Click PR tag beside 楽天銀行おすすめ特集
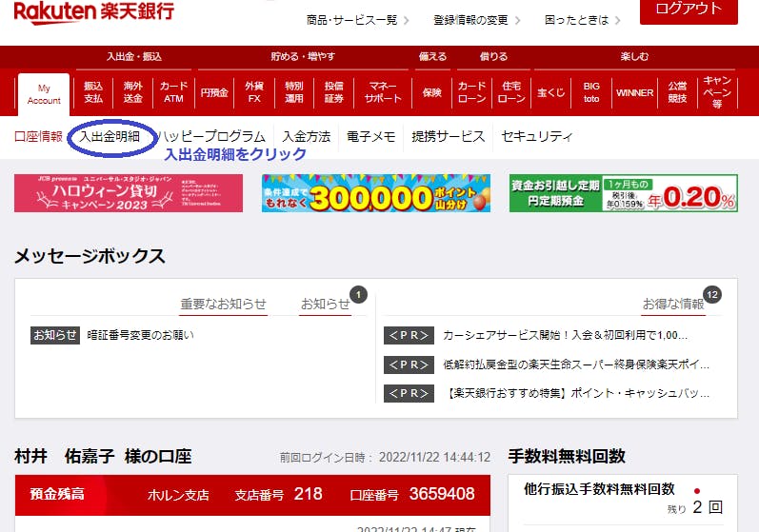Image resolution: width=759 pixels, height=532 pixels. pyautogui.click(x=409, y=393)
